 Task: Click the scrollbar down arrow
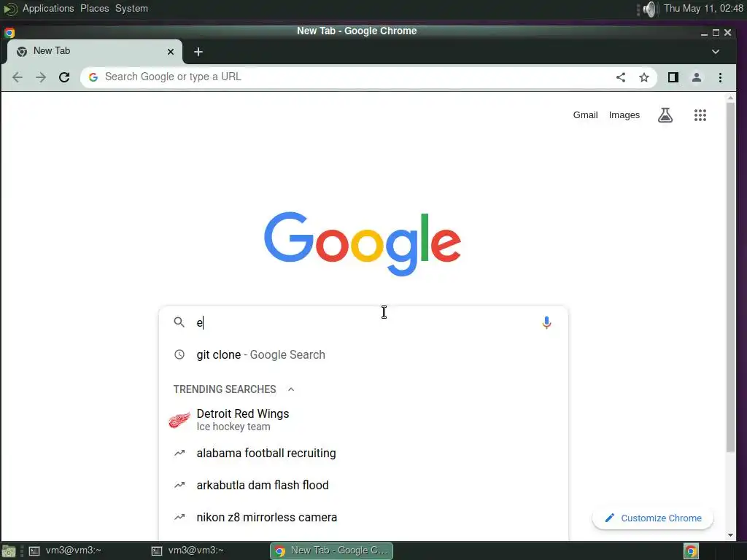point(730,534)
